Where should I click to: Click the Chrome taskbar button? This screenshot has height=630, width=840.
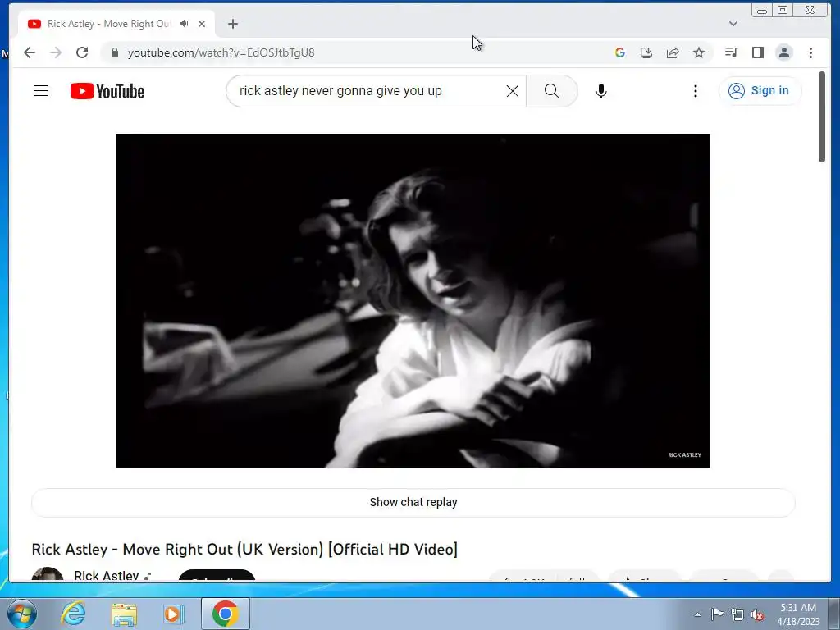coord(226,614)
